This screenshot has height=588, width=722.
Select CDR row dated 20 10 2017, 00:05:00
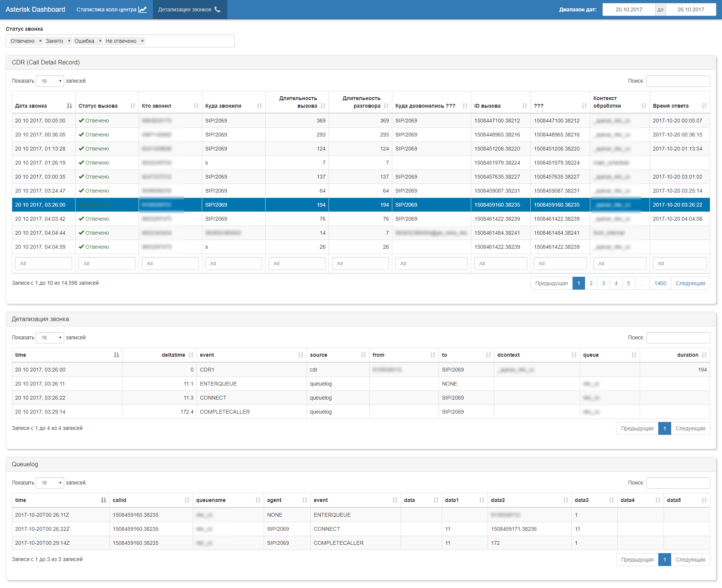coord(361,121)
